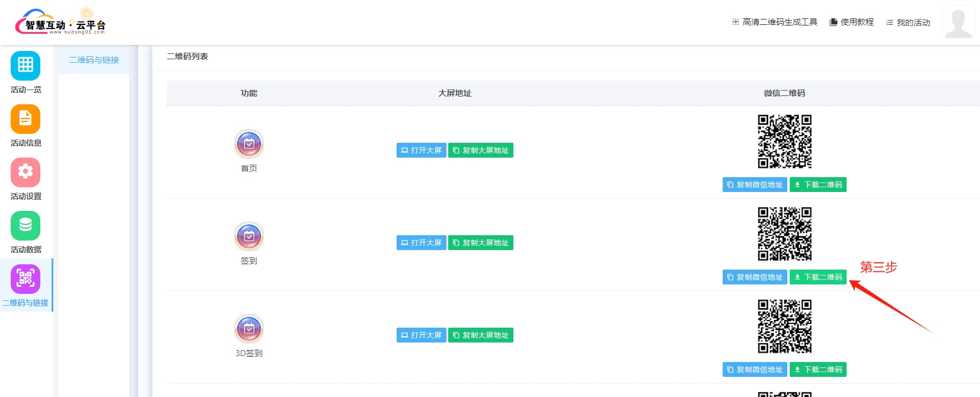This screenshot has width=980, height=397.
Task: Click 下载二维码 in the 3D签到 row
Action: [x=818, y=370]
